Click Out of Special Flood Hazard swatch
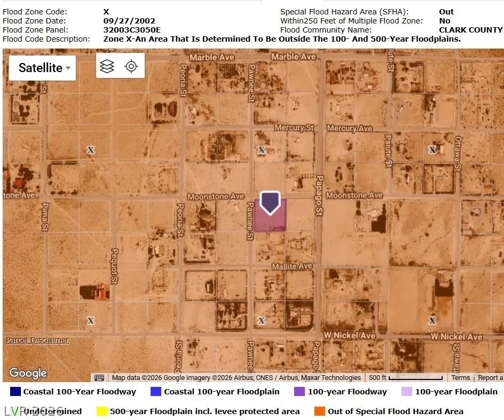This screenshot has width=504, height=420. [x=320, y=411]
